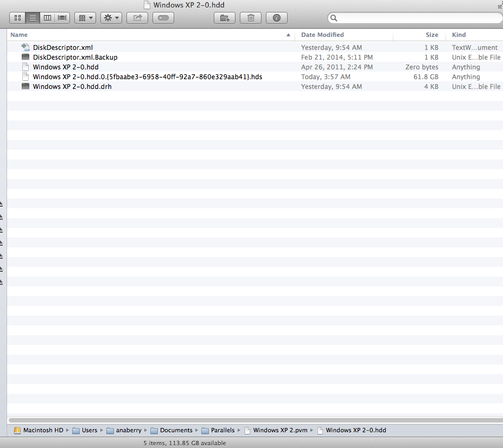
Task: Go to Documents in path bar
Action: click(x=171, y=430)
